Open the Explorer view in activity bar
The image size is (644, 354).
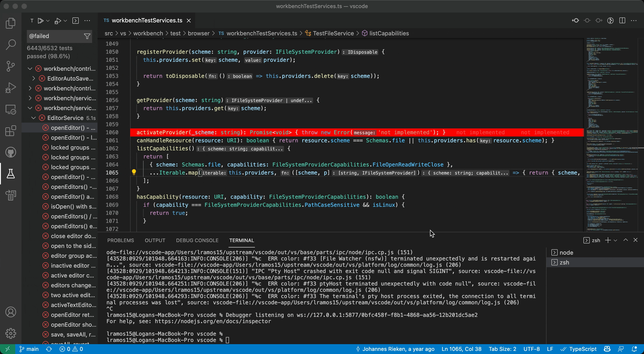click(11, 23)
